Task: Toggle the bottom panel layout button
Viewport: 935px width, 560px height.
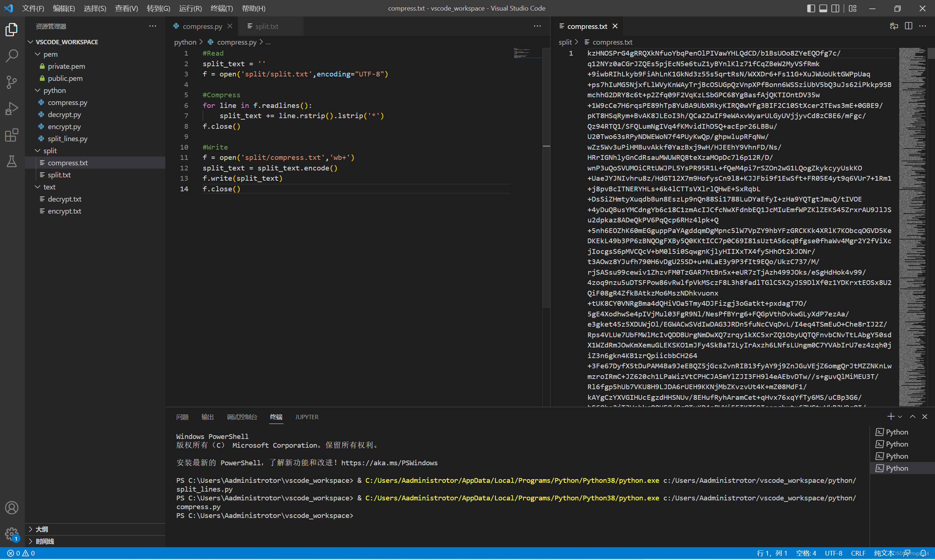Action: coord(823,8)
